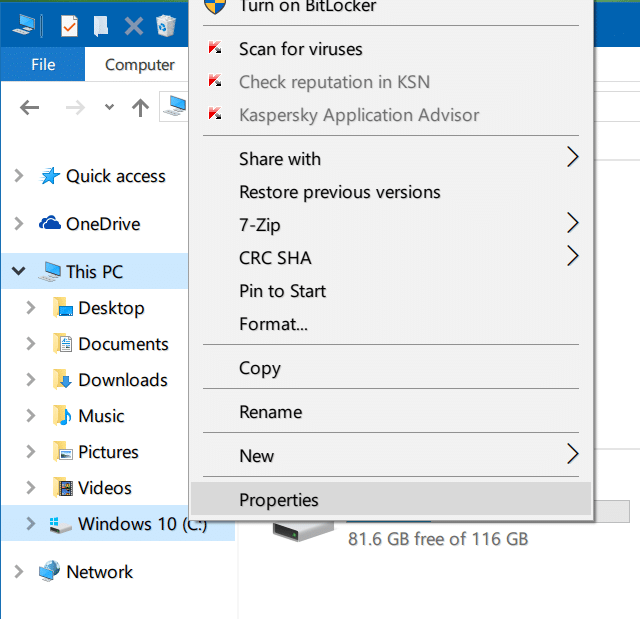Select Downloads in navigation pane
Image resolution: width=640 pixels, height=619 pixels.
123,380
